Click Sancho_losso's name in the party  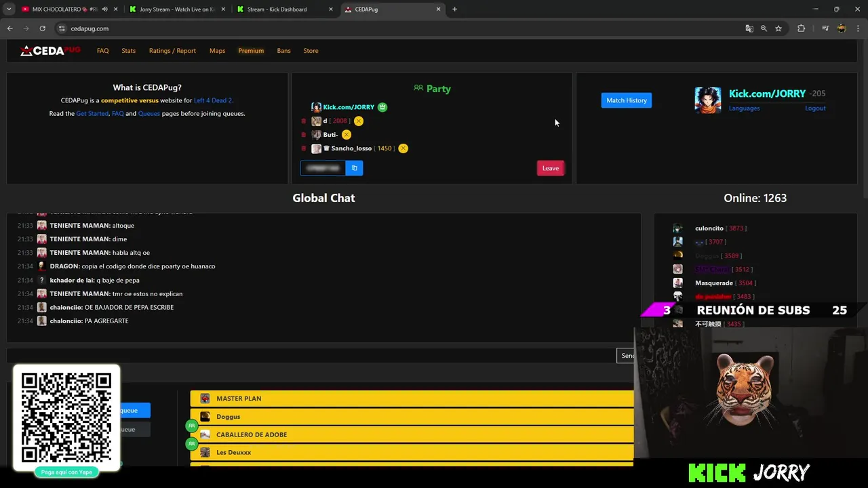pos(351,148)
